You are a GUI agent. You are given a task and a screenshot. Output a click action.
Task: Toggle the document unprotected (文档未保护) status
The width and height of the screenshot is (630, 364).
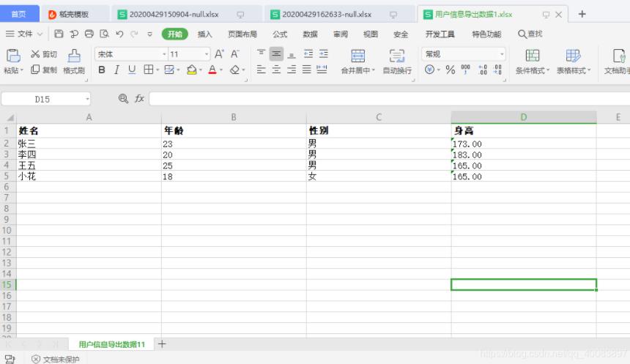55,359
